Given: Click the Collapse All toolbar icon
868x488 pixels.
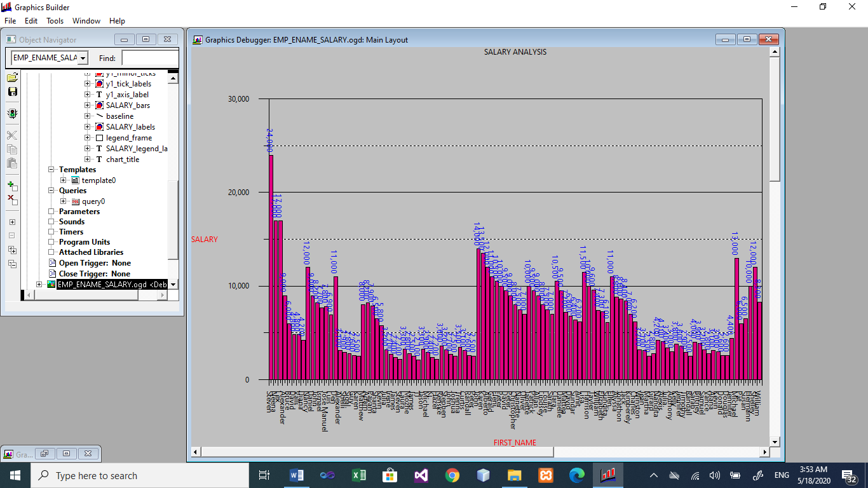Looking at the screenshot, I should click(12, 264).
